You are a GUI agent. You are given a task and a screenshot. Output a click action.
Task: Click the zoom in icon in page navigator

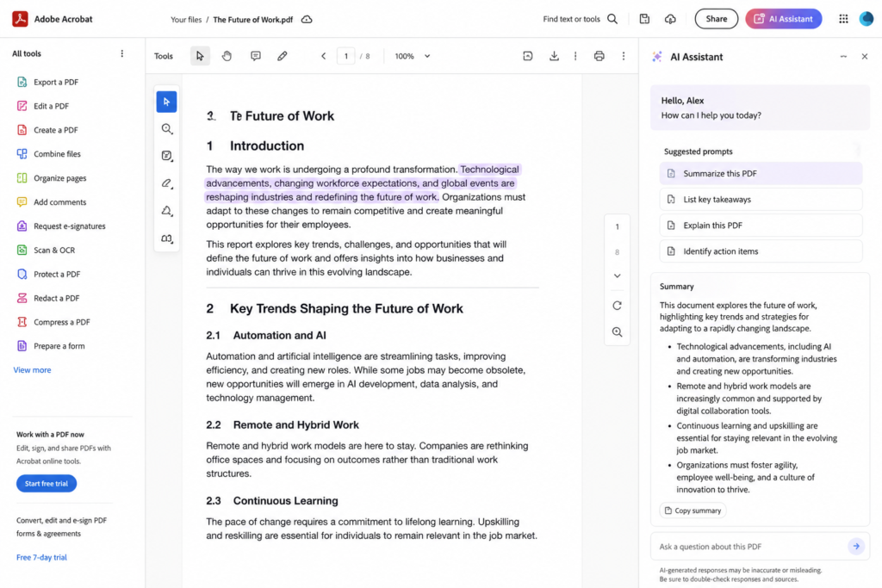click(617, 332)
